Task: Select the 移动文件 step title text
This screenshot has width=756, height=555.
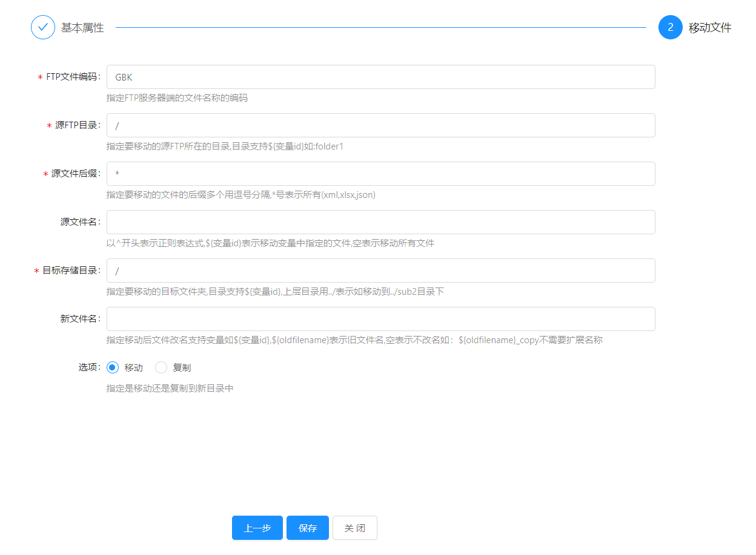Action: tap(710, 28)
